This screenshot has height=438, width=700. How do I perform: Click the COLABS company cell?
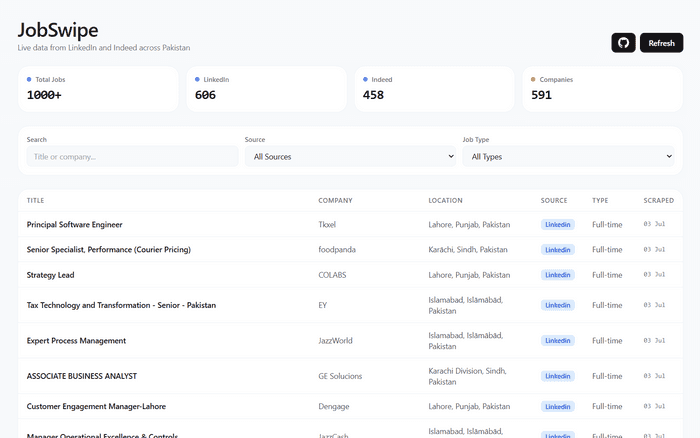[x=332, y=275]
